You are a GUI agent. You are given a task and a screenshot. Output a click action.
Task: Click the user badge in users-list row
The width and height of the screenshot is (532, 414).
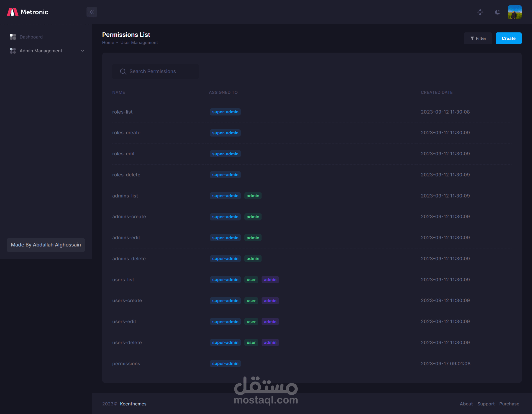click(x=251, y=280)
